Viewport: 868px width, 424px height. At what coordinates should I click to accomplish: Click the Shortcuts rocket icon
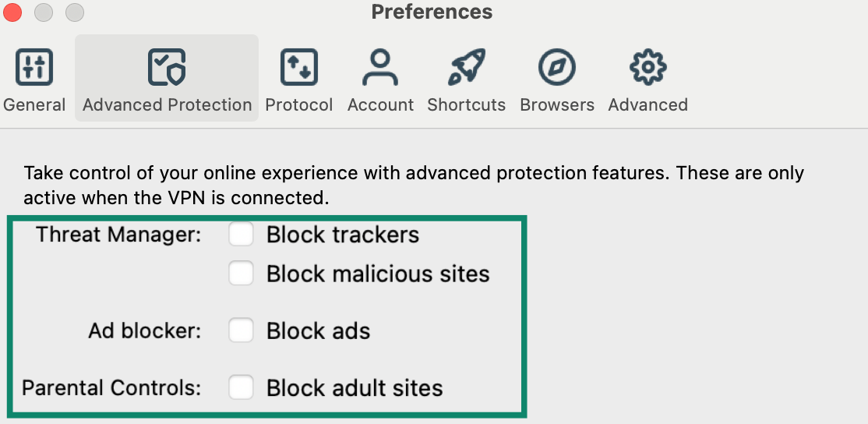coord(466,68)
